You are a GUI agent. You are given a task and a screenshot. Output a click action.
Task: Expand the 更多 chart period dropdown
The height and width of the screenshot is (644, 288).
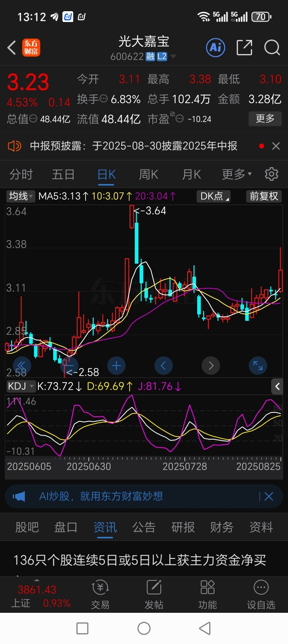click(237, 174)
